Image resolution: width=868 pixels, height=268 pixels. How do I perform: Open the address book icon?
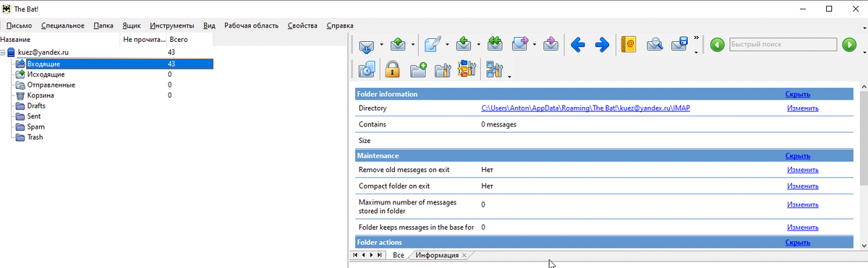[x=628, y=45]
